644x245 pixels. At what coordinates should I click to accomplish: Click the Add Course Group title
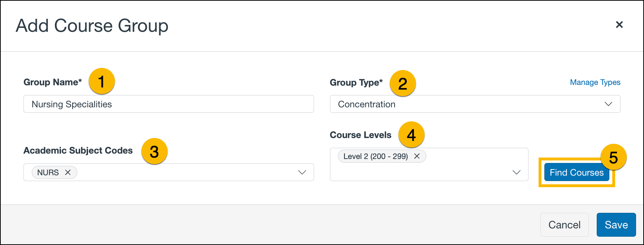(92, 25)
